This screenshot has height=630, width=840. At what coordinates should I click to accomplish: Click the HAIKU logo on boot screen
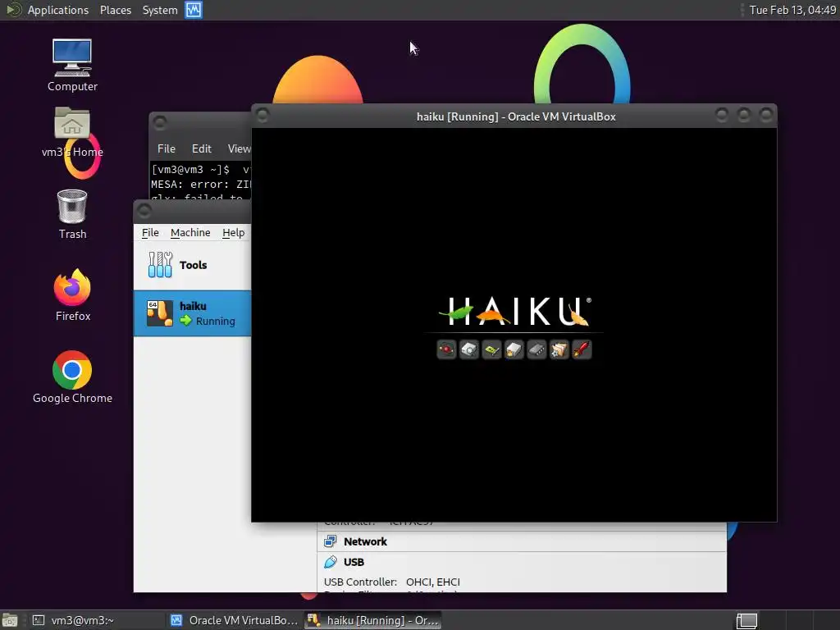click(x=515, y=311)
